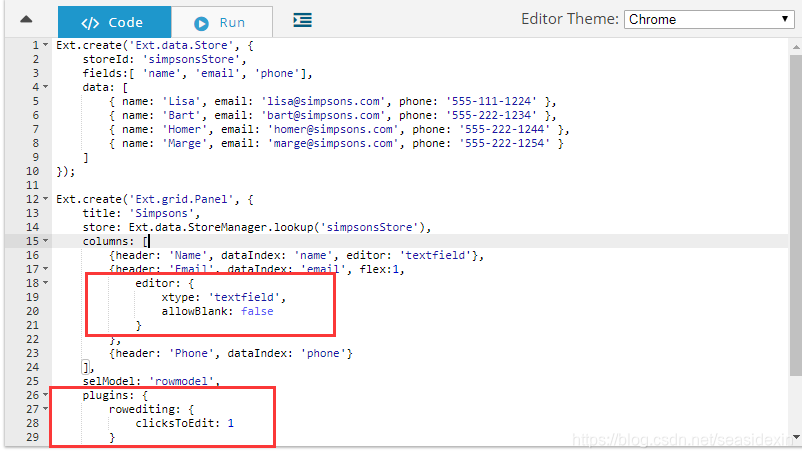Viewport: 802px width, 458px height.
Task: Click the scrollbar up arrow
Action: [796, 47]
